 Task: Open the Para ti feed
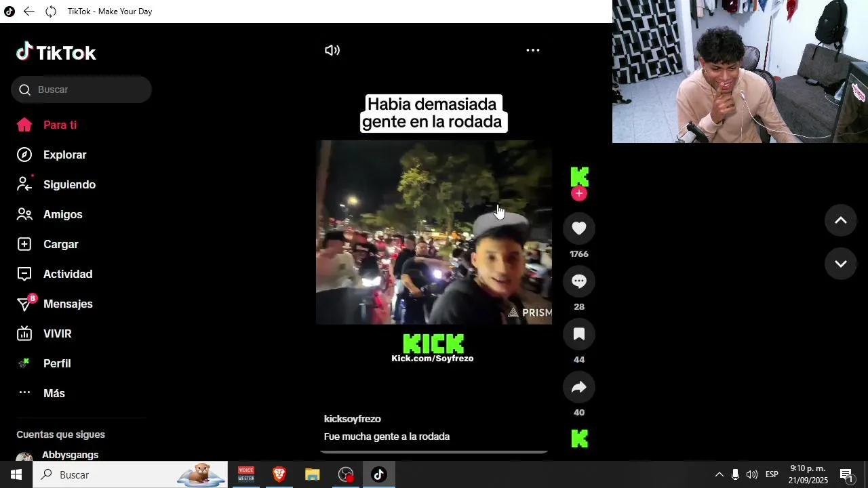click(x=60, y=125)
